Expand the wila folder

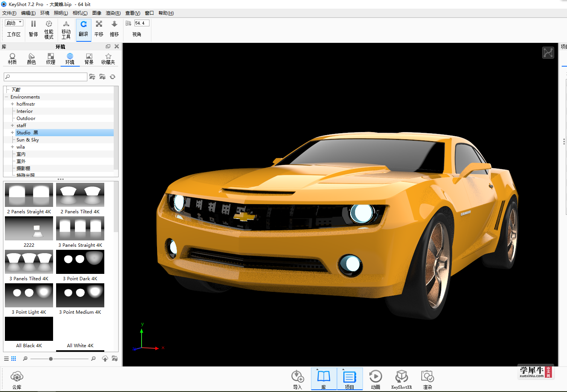tap(12, 147)
